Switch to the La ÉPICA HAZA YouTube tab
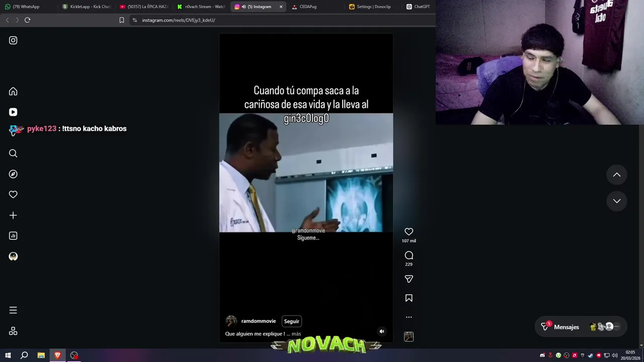The width and height of the screenshot is (644, 362). tap(144, 7)
